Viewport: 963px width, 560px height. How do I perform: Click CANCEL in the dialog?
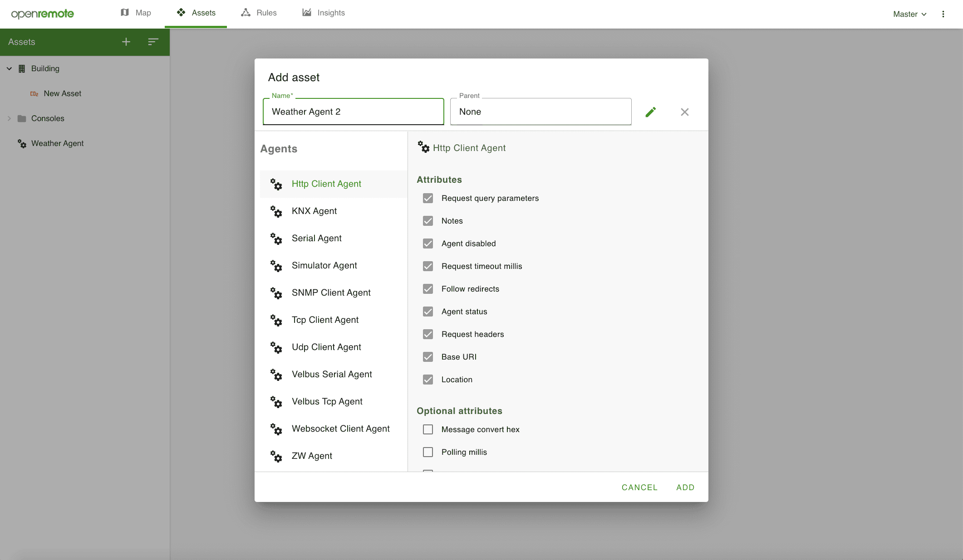639,487
